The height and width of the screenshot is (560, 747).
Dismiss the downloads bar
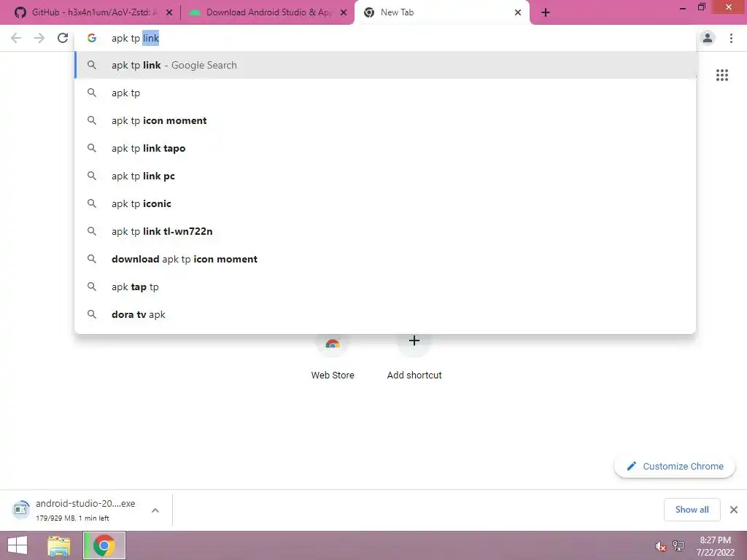click(x=734, y=510)
